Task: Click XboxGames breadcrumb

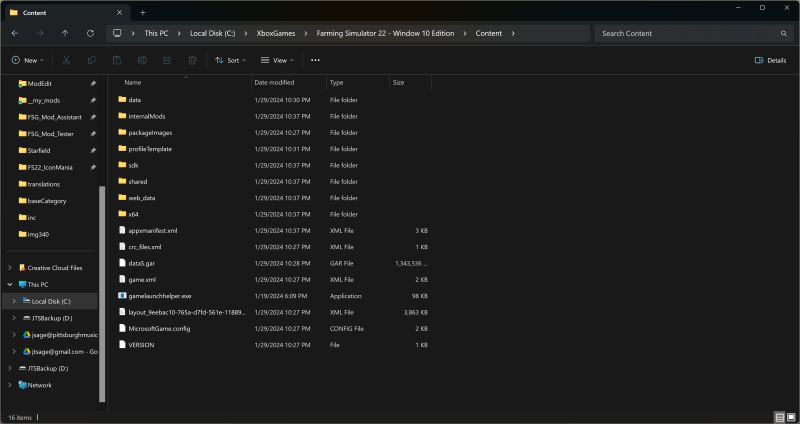Action: pyautogui.click(x=276, y=33)
